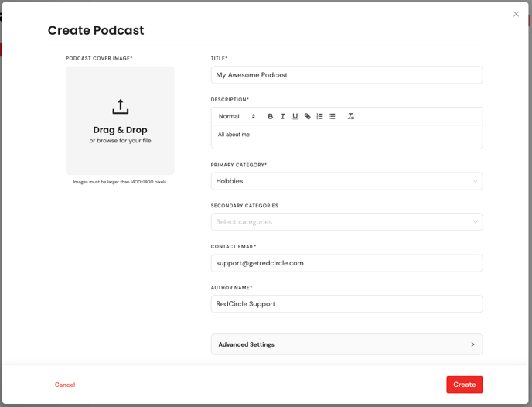
Task: Toggle underline formatting in description toolbar
Action: 295,116
